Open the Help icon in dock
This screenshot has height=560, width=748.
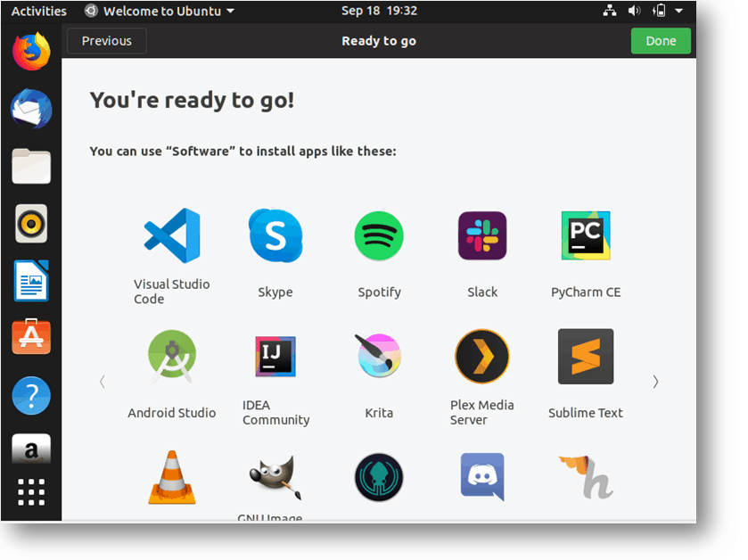tap(31, 395)
